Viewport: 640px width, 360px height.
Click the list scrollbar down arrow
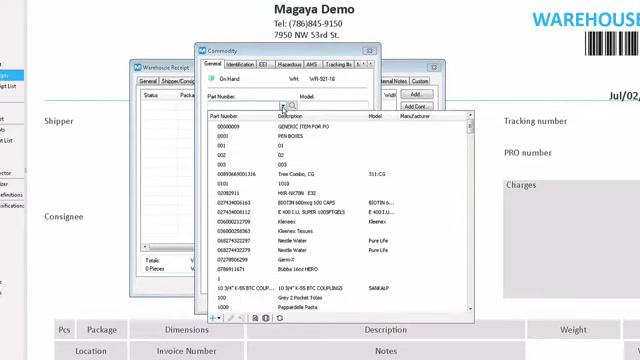point(470,309)
